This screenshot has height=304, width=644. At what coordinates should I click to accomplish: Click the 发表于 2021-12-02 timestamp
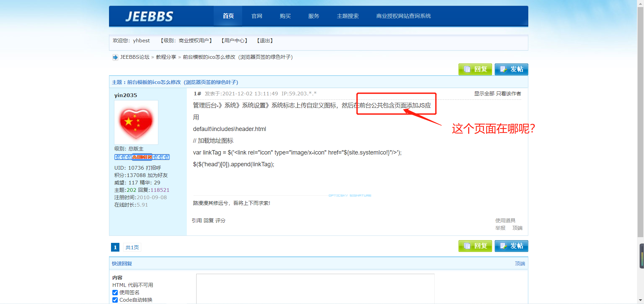pyautogui.click(x=241, y=93)
